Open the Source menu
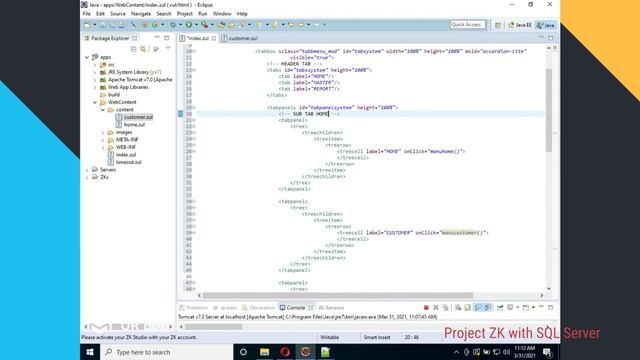640x360 pixels. click(x=118, y=14)
